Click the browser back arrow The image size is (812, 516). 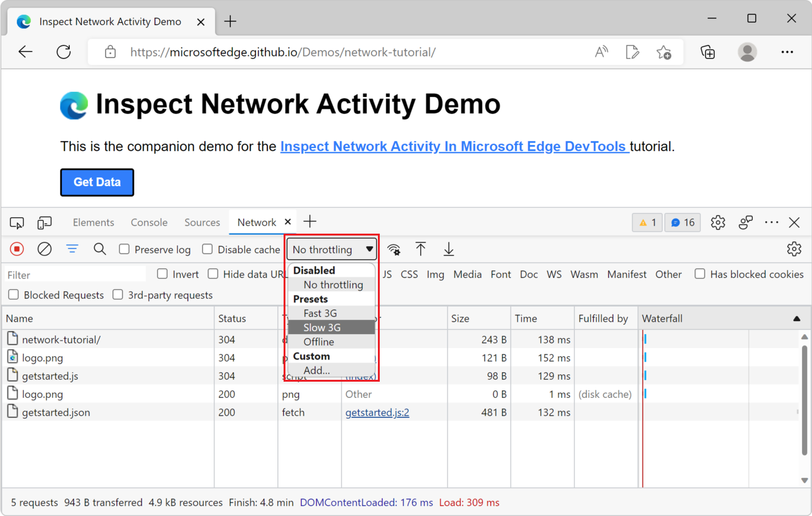26,52
